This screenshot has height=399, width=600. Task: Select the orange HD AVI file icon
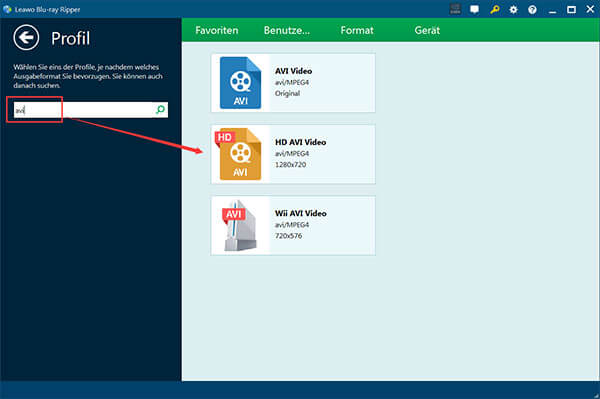pyautogui.click(x=239, y=154)
